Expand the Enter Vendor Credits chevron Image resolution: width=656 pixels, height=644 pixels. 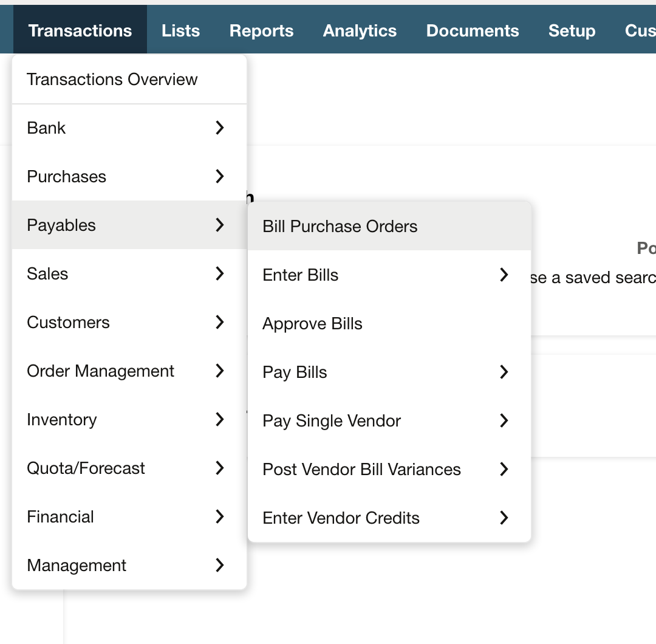504,518
